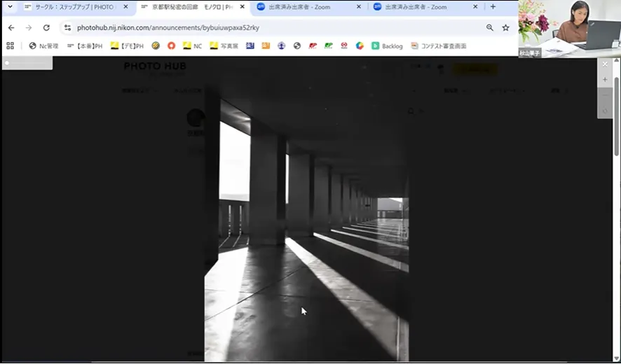Open the Chrome apps grid icon
621x364 pixels.
pyautogui.click(x=10, y=45)
